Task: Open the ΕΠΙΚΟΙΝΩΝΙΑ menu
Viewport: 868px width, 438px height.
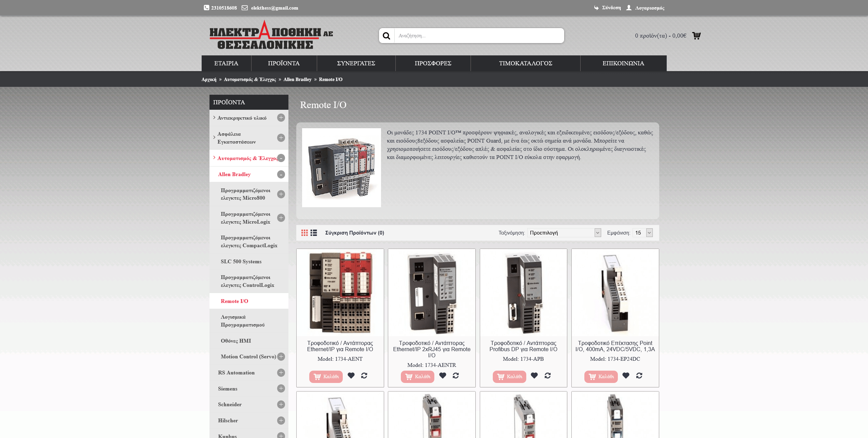Action: pos(623,63)
